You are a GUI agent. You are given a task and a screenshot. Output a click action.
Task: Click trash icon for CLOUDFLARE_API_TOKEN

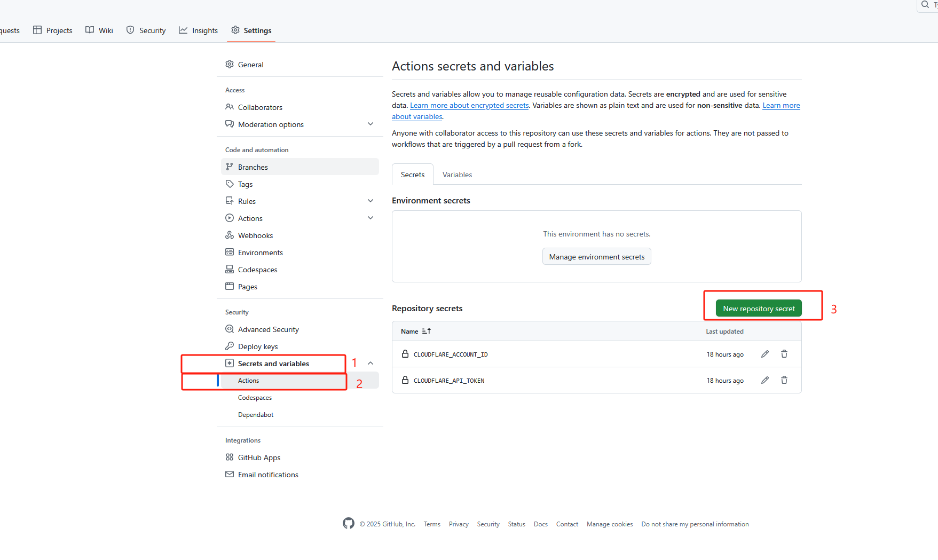click(784, 380)
